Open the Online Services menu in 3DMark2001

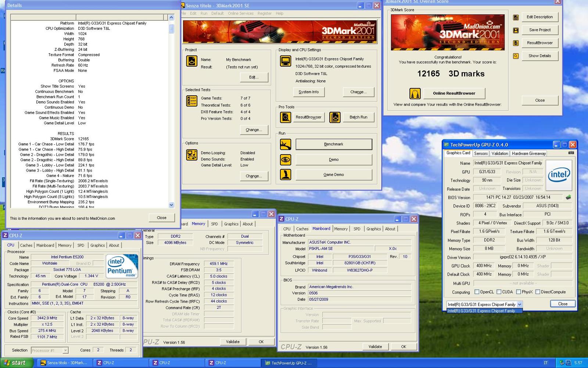[241, 13]
